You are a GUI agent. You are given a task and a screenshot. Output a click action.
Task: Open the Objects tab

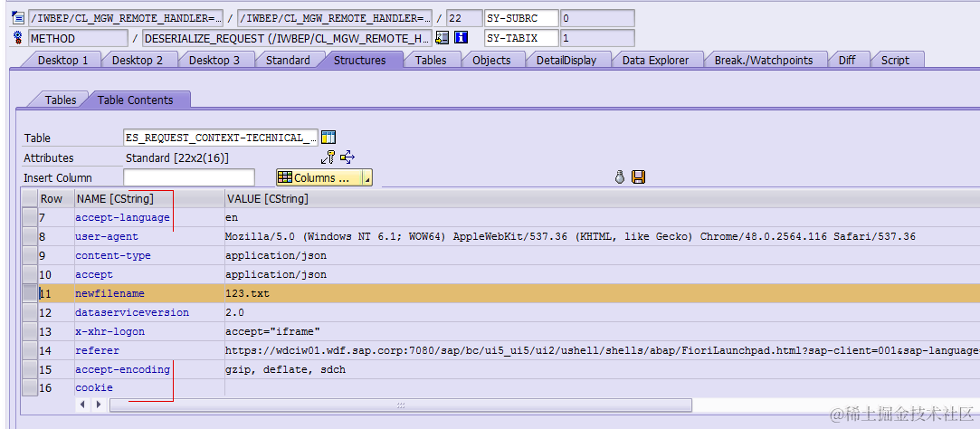(x=491, y=60)
